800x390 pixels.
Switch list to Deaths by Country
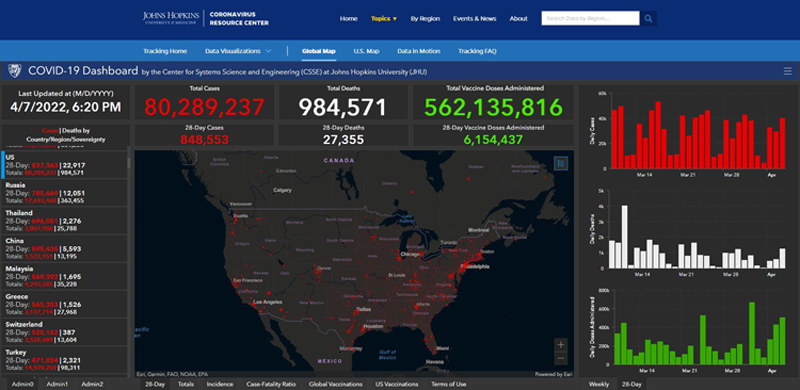65,135
